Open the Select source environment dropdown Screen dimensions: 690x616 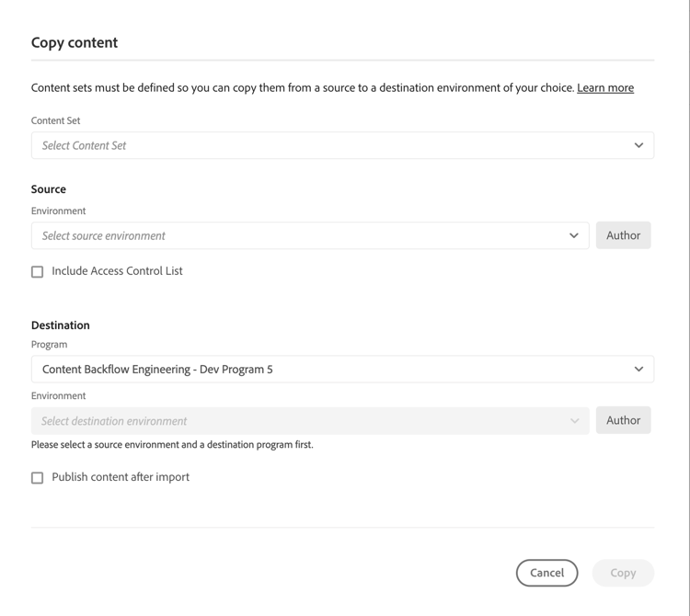(310, 235)
